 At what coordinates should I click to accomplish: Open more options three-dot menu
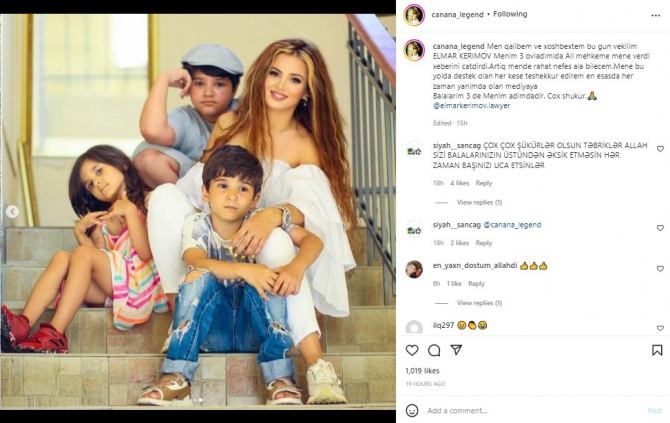(656, 15)
